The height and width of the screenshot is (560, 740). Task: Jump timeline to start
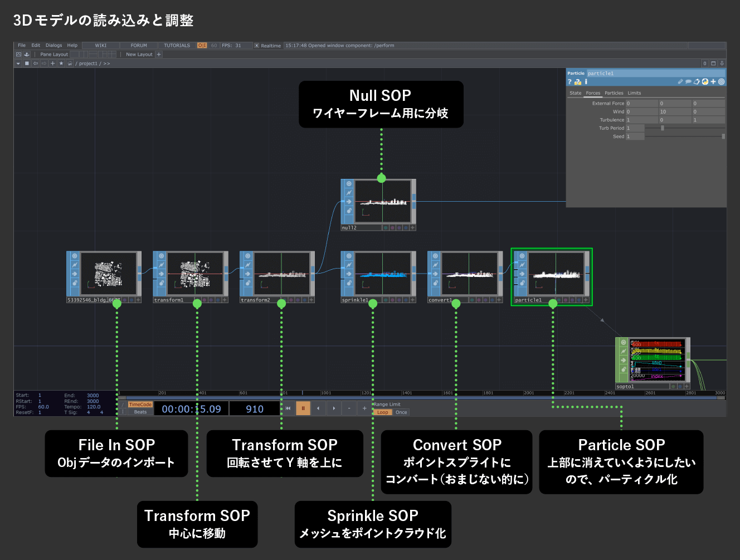pos(288,408)
